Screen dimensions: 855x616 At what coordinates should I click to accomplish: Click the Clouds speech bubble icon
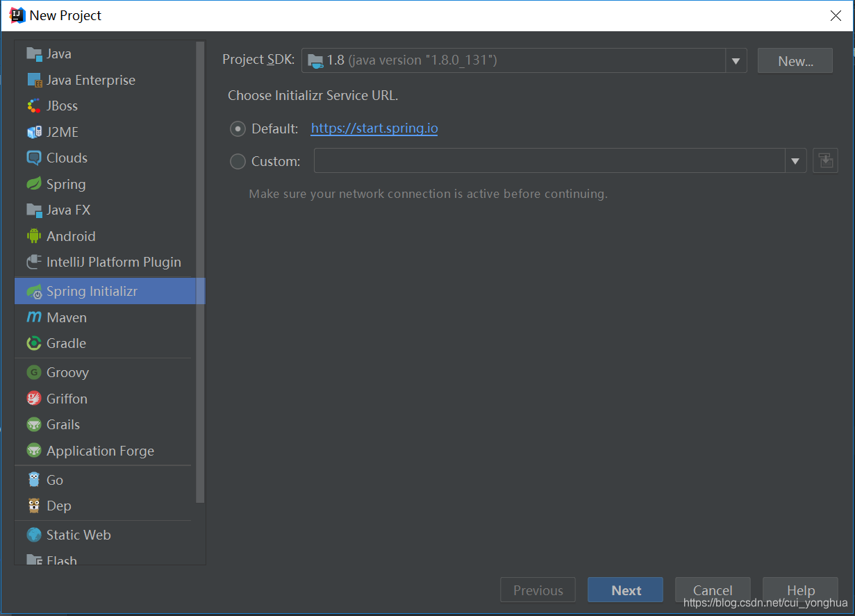(x=34, y=158)
